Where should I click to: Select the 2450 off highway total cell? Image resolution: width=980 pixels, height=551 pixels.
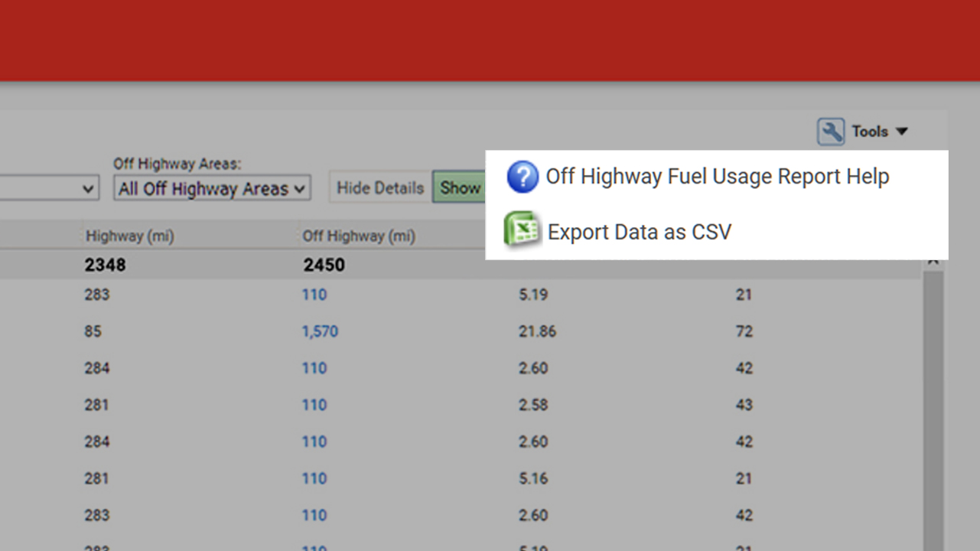pyautogui.click(x=324, y=266)
